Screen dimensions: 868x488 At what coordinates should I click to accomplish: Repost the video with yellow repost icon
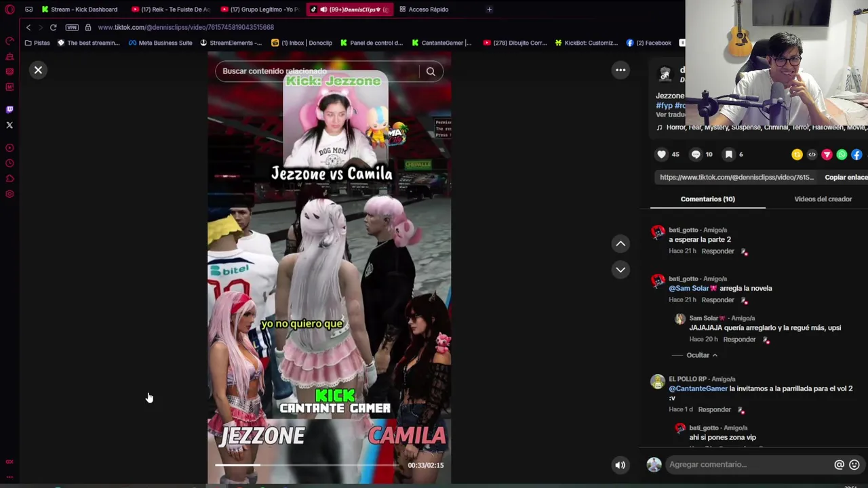797,155
